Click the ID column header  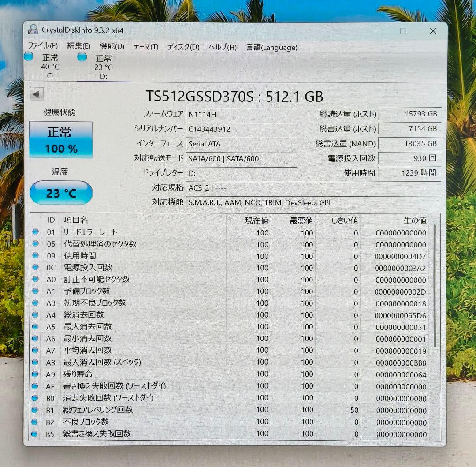(x=51, y=220)
